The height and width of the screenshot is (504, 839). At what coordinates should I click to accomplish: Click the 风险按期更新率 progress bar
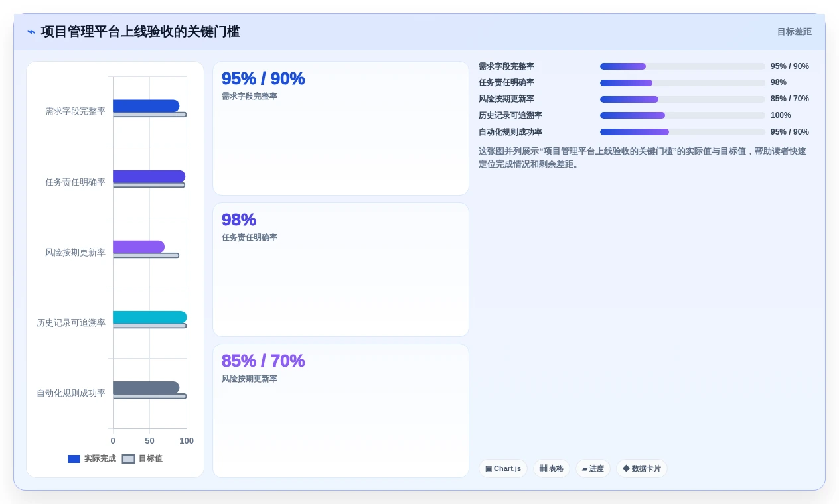coord(682,99)
